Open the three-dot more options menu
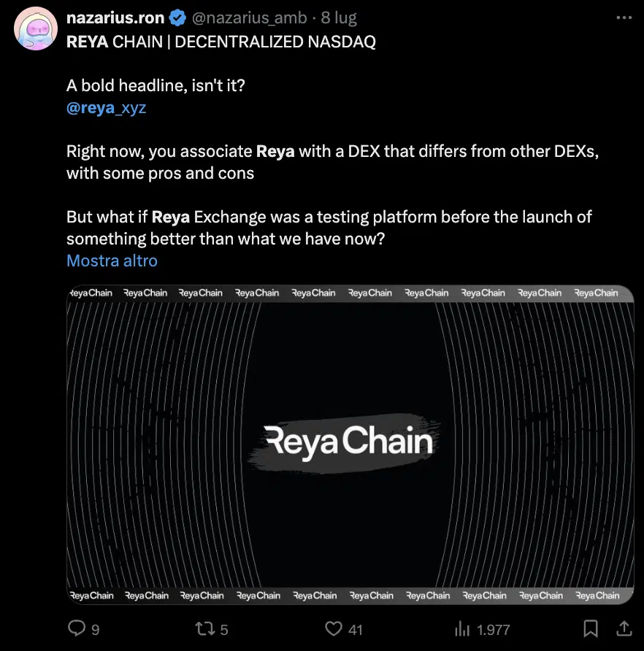This screenshot has width=644, height=651. pyautogui.click(x=624, y=18)
